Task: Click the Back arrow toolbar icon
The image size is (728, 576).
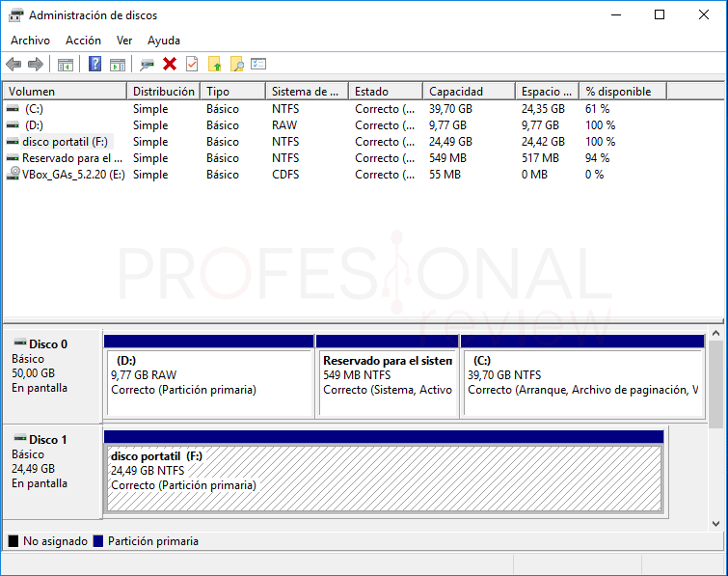Action: (13, 64)
